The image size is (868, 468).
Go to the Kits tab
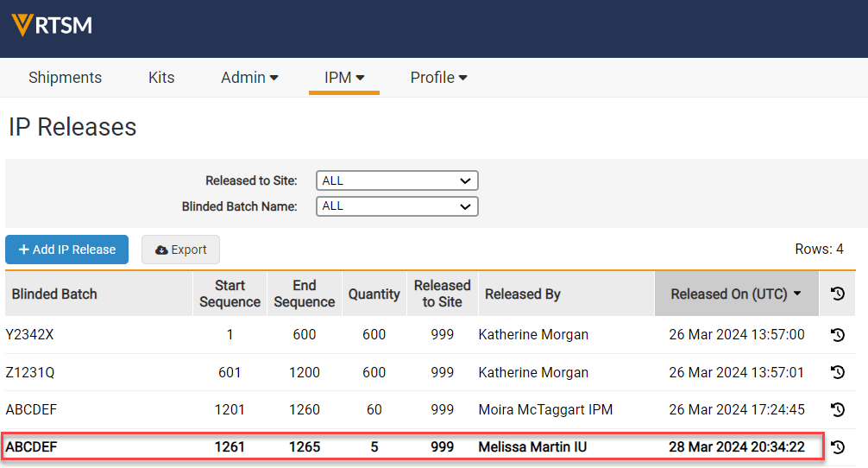click(x=161, y=78)
